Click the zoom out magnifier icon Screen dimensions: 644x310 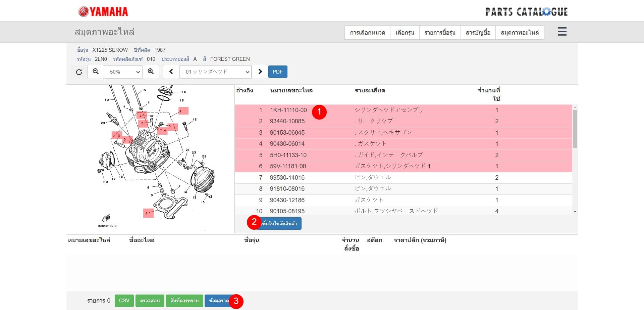tap(96, 72)
